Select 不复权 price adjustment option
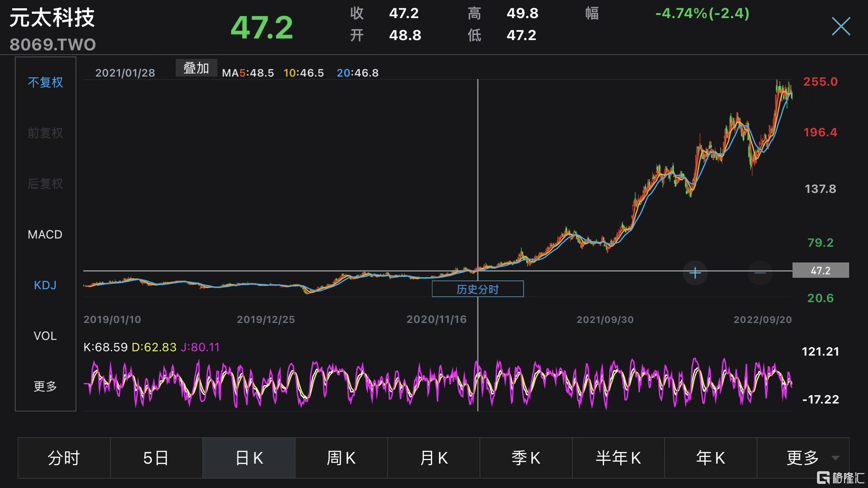 (45, 82)
